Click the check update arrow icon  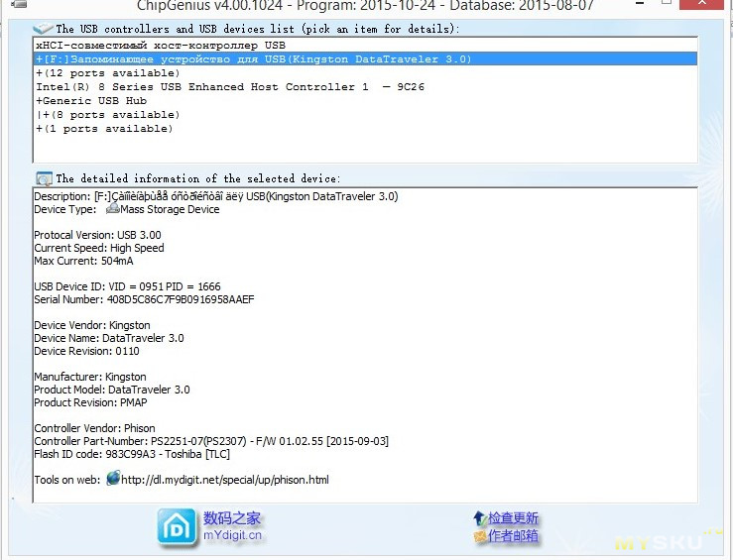pos(480,518)
